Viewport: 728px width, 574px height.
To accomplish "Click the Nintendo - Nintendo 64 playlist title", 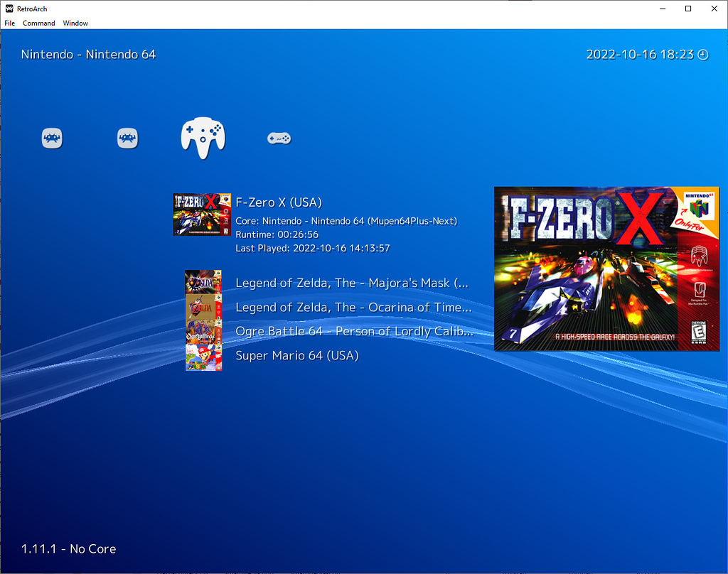I will coord(88,54).
